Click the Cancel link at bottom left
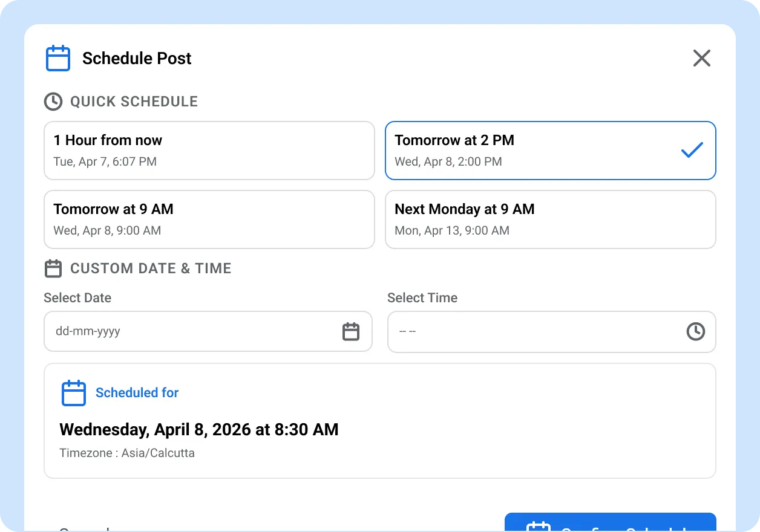Viewport: 760px width, 532px height. (x=81, y=530)
